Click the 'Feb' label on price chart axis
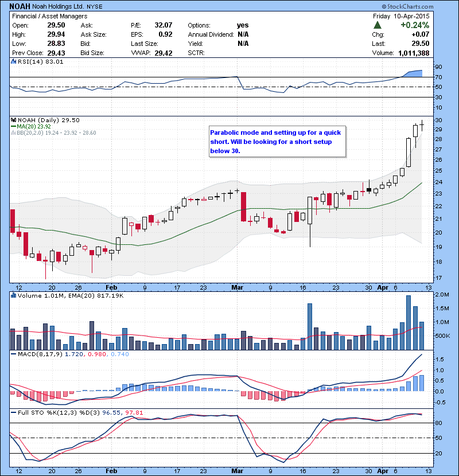The width and height of the screenshot is (459, 476). pos(111,287)
